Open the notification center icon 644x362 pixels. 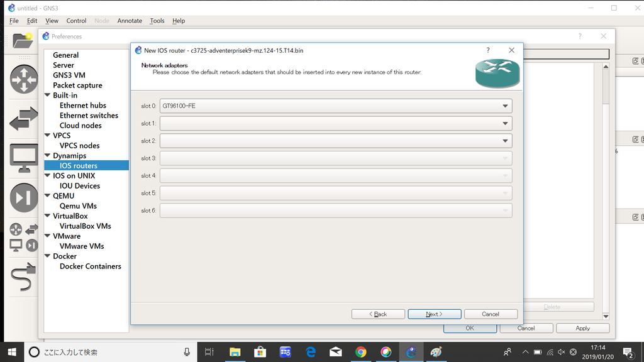coord(628,352)
